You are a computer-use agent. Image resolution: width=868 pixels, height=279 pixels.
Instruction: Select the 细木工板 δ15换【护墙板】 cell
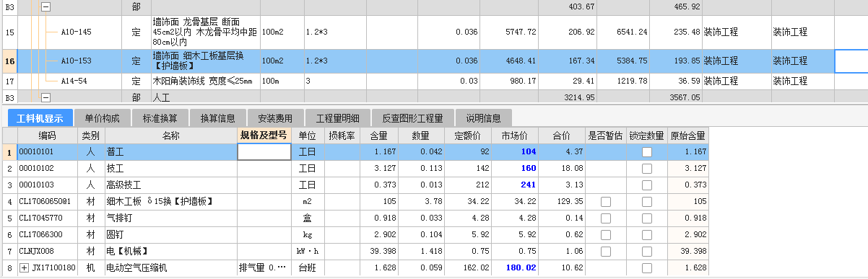click(170, 201)
